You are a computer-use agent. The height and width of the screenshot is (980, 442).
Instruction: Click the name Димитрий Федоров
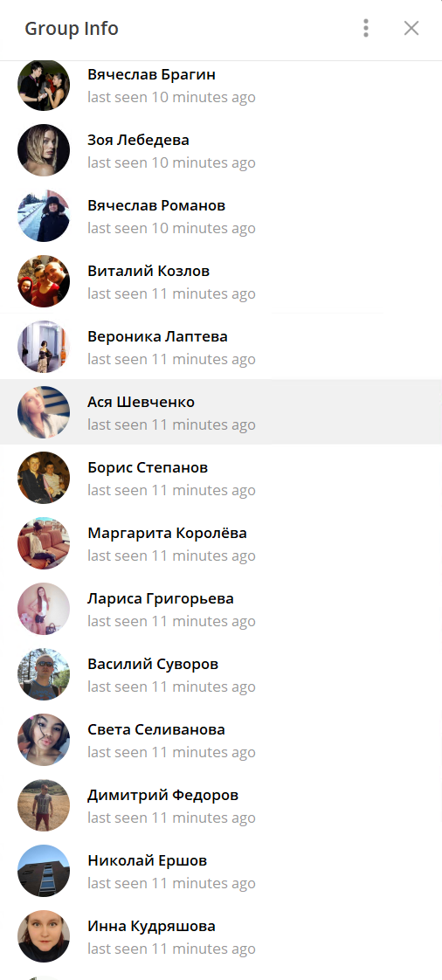coord(162,796)
